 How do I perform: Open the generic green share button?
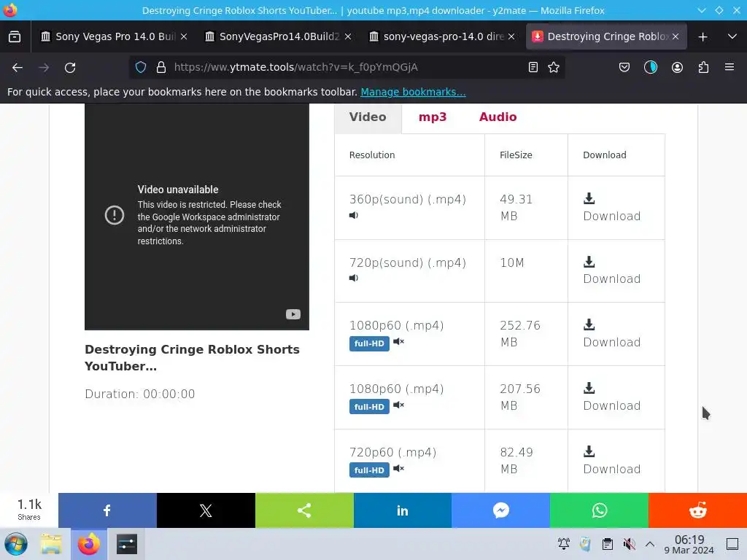coord(304,510)
